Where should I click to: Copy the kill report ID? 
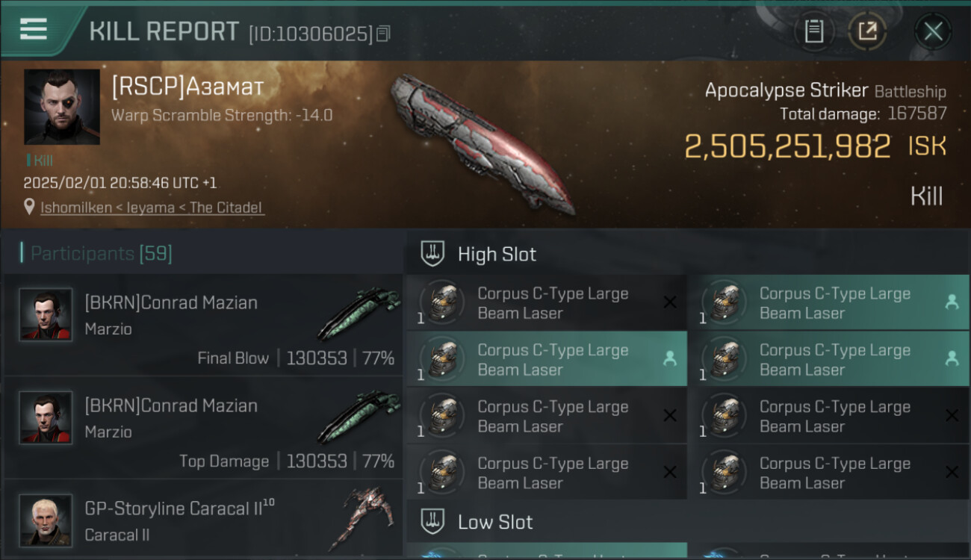(x=383, y=34)
